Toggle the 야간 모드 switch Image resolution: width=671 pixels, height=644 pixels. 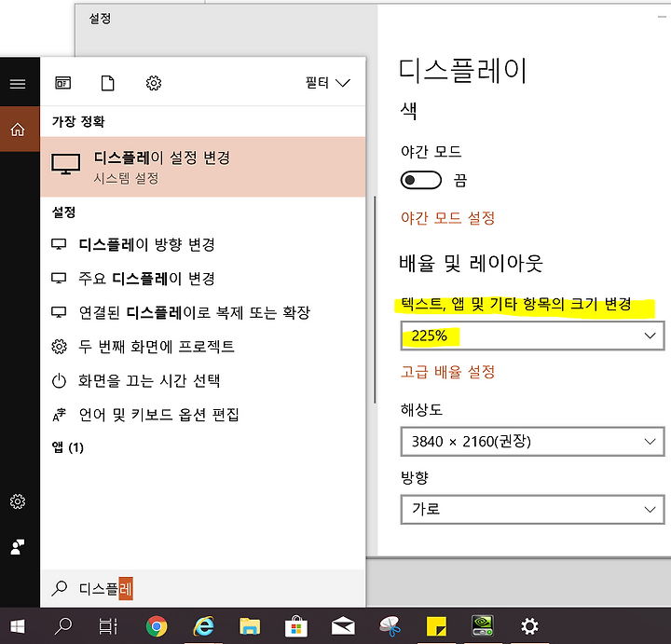click(421, 180)
